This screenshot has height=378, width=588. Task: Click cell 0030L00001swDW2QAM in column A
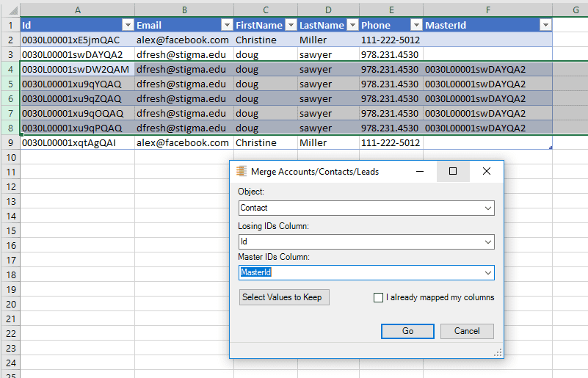[x=78, y=70]
